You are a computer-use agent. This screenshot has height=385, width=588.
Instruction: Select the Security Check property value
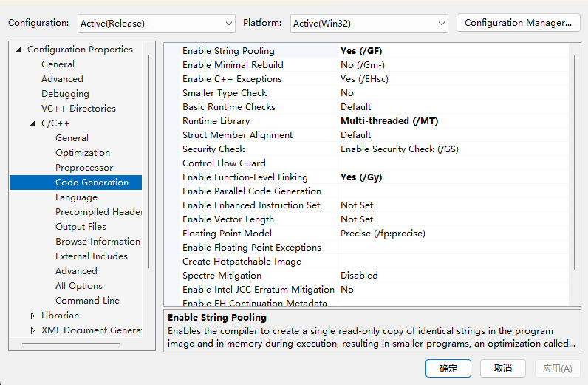click(399, 149)
